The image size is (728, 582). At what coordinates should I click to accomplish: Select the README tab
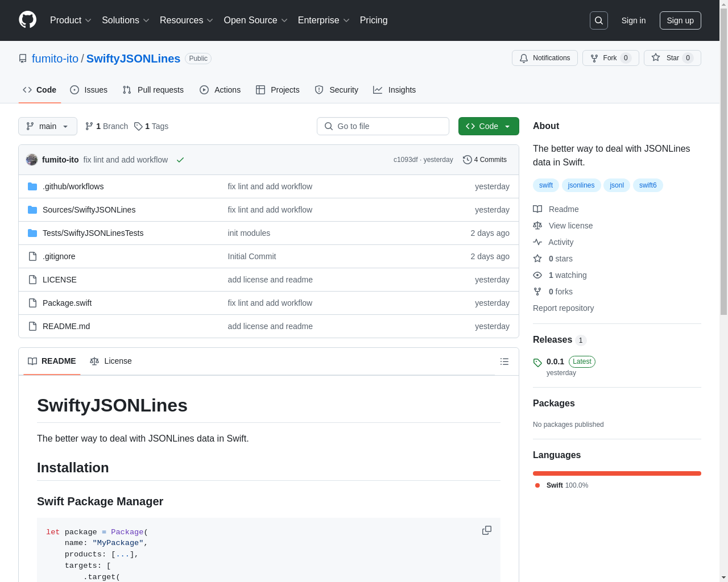[x=52, y=361]
